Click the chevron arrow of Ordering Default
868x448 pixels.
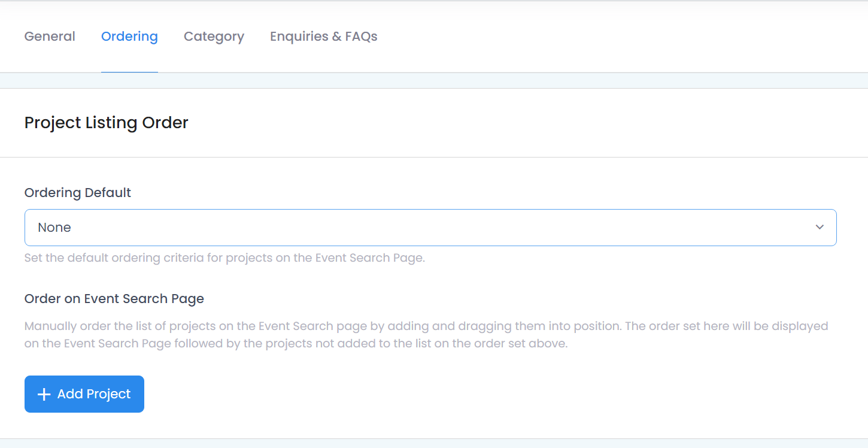(820, 228)
